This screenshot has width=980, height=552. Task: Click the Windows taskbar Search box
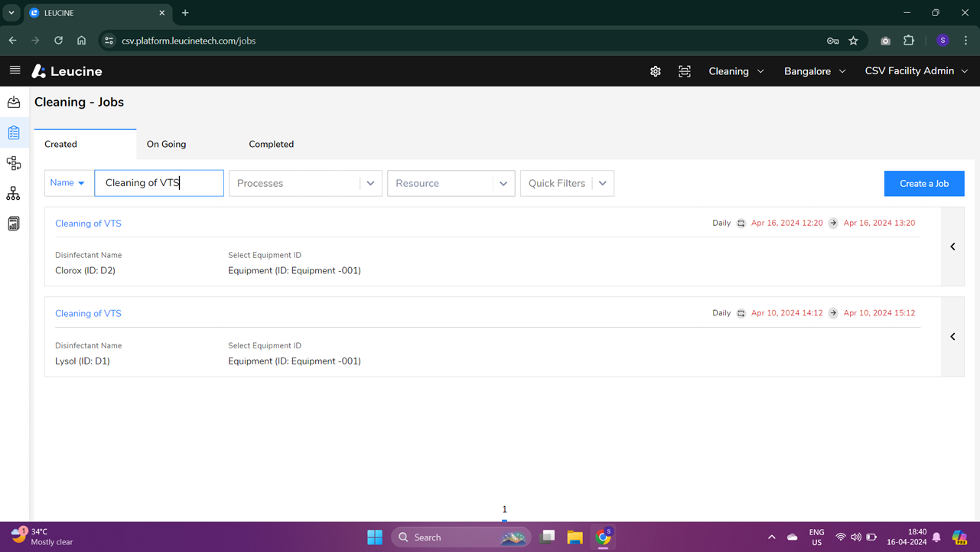coord(461,537)
